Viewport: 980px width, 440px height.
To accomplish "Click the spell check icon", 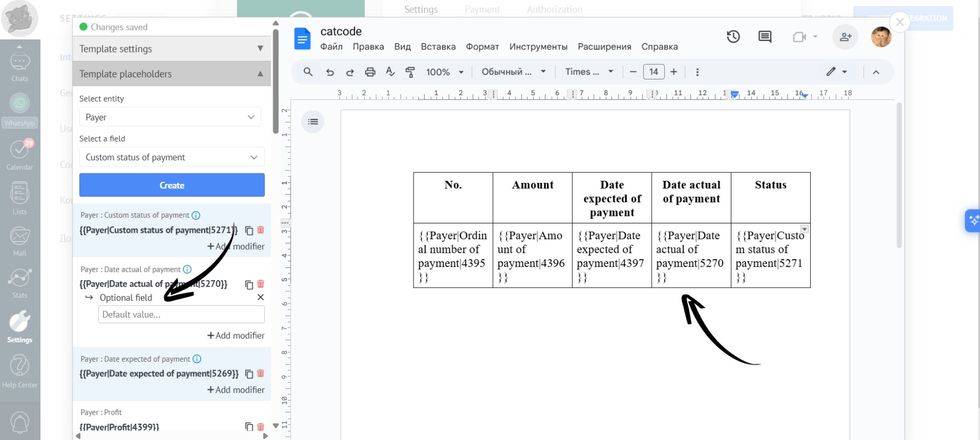I will click(390, 72).
